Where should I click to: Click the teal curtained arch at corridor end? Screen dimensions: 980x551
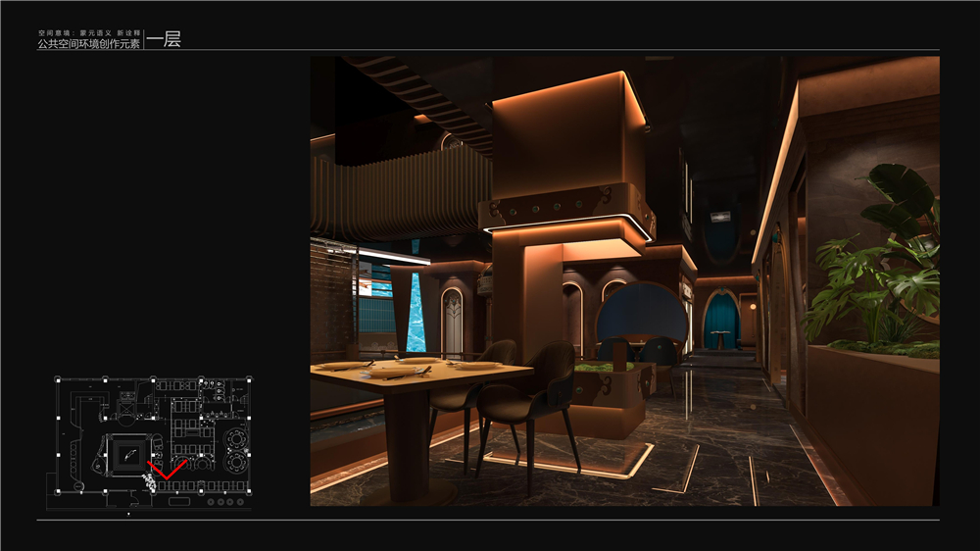(x=721, y=319)
